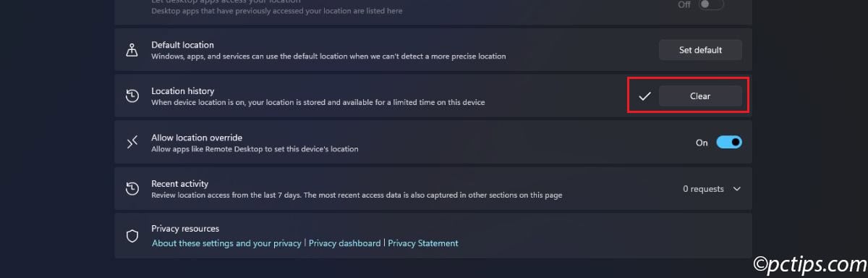
Task: Click the Location history clock icon
Action: pyautogui.click(x=132, y=96)
